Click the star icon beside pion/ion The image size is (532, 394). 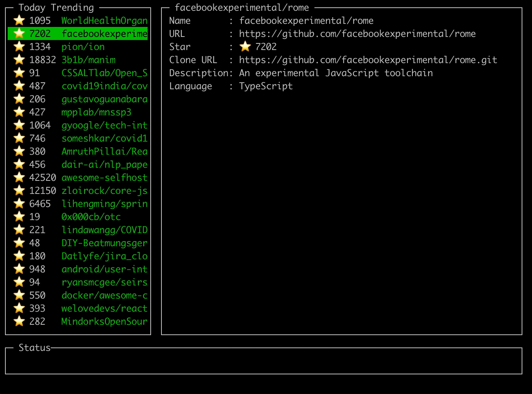coord(19,47)
